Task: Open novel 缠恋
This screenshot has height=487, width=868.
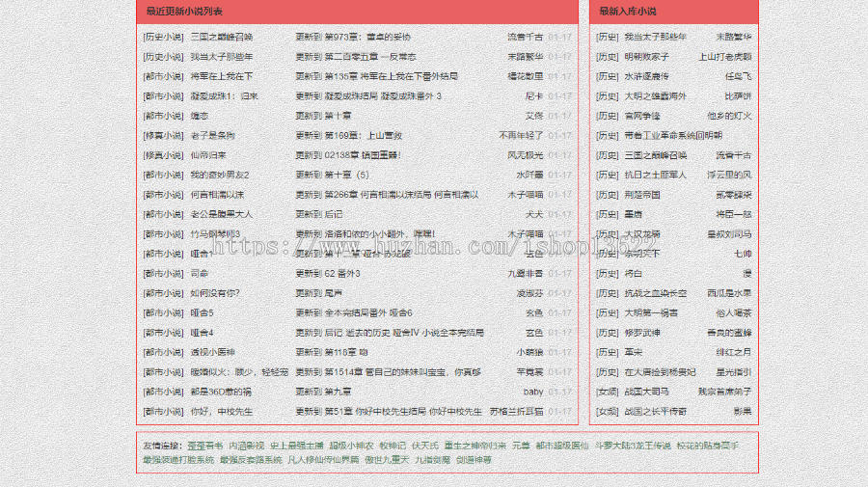Action: tap(200, 117)
